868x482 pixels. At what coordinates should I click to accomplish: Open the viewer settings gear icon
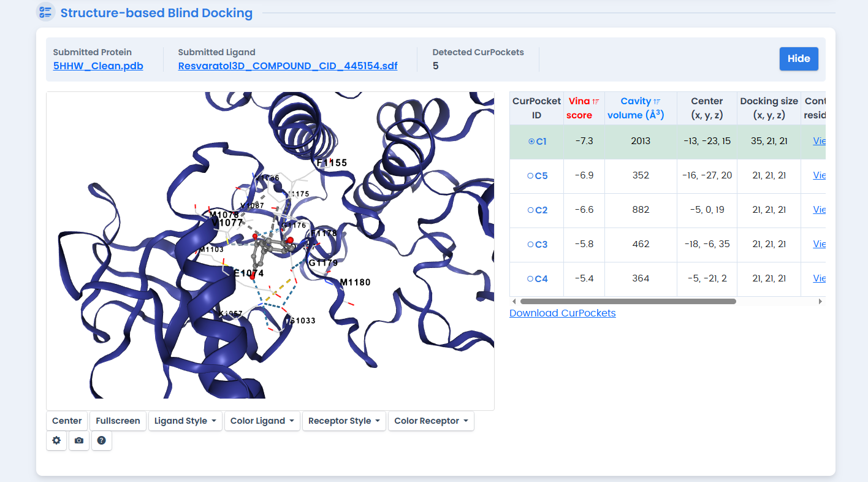point(56,440)
